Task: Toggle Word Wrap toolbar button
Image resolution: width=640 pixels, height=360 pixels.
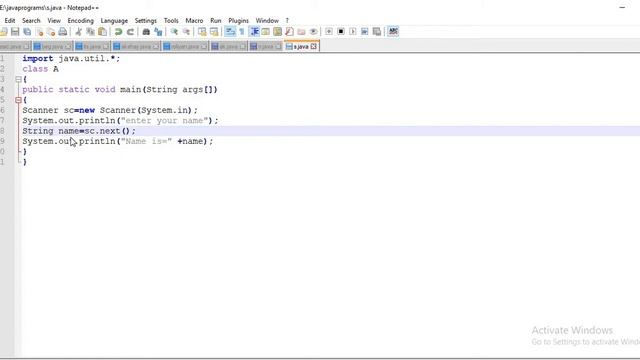Action: pyautogui.click(x=230, y=31)
